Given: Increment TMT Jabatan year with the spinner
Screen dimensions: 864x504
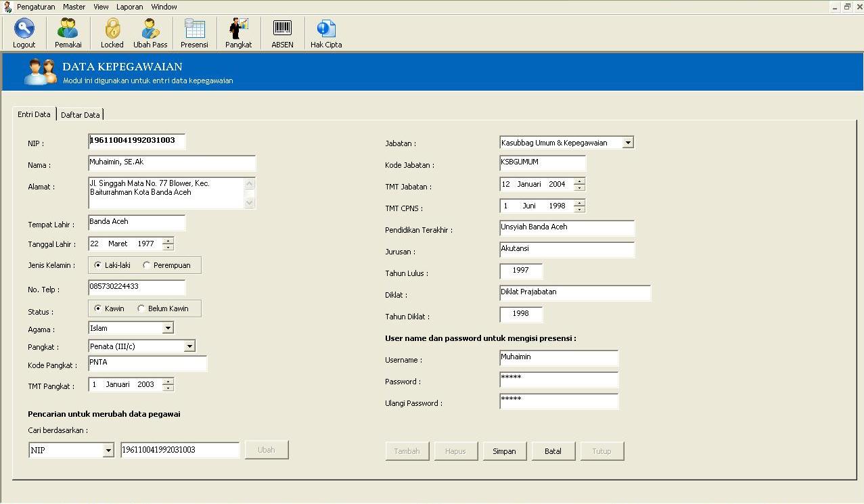Looking at the screenshot, I should 578,181.
